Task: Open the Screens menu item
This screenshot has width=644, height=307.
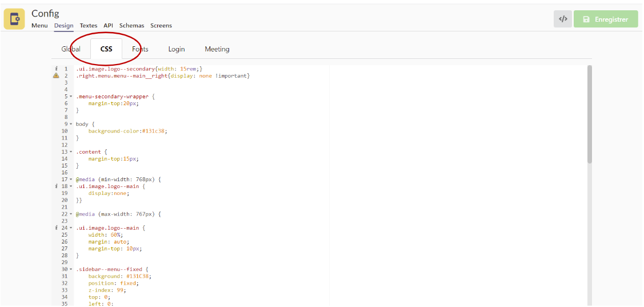Action: click(x=161, y=26)
